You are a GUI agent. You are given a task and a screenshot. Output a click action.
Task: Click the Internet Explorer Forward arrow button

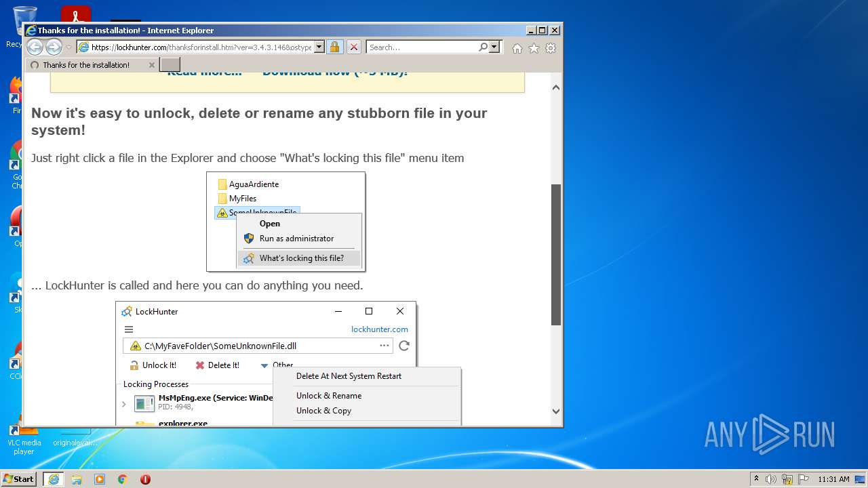54,47
